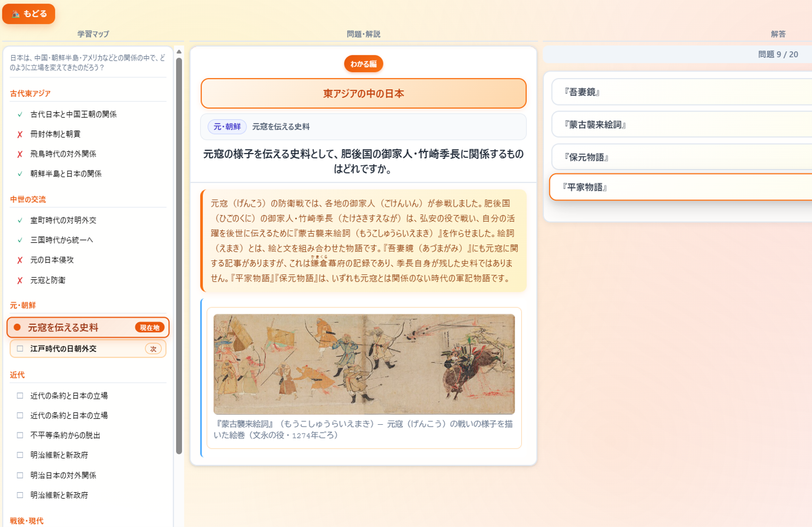Click the 近代 section heading

17,375
